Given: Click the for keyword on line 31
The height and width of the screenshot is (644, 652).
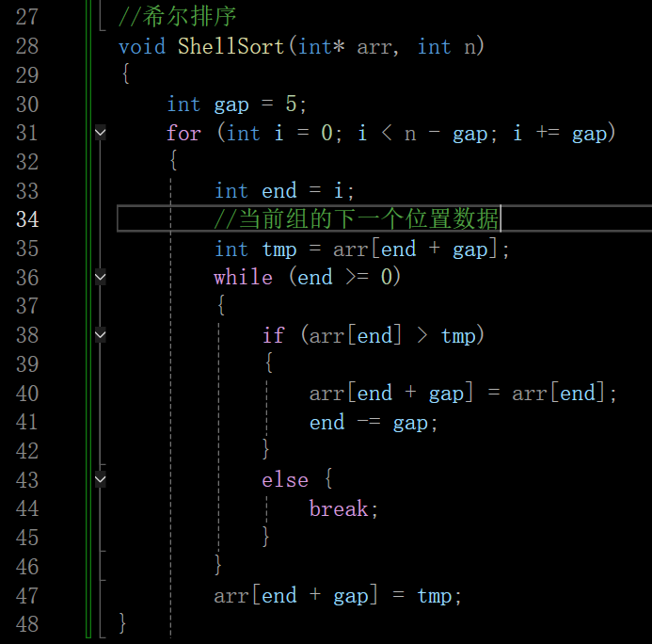Looking at the screenshot, I should tap(183, 133).
